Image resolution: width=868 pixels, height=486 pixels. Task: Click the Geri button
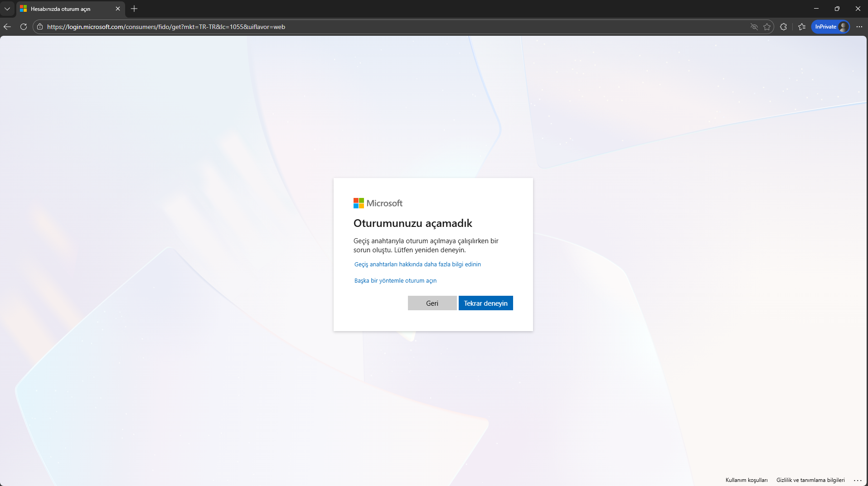tap(432, 303)
